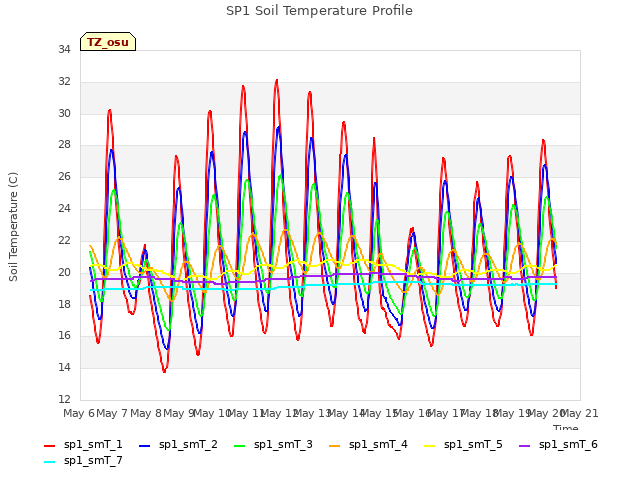Viewport: 640px width, 480px height.
Task: Click the Time x-axis title
Action: [x=566, y=427]
